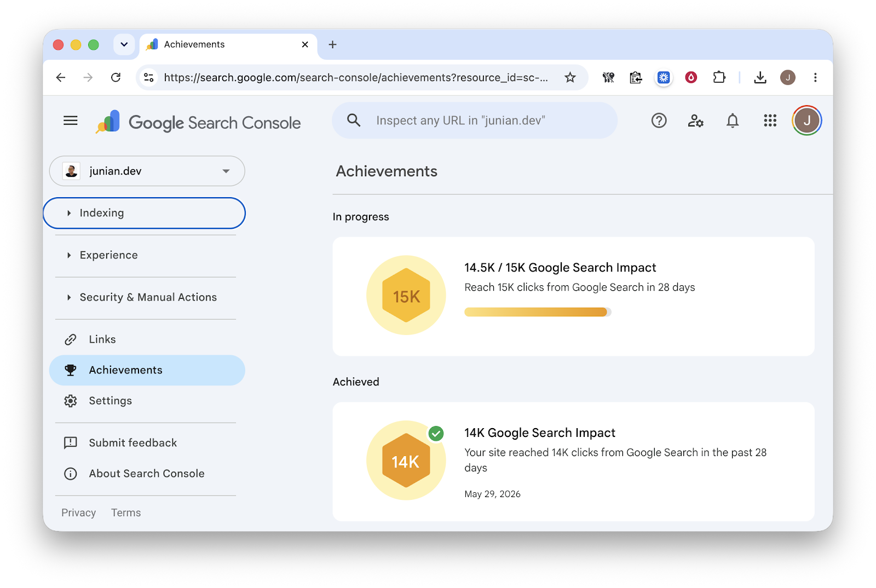Expand the Indexing section
The width and height of the screenshot is (876, 588).
click(x=145, y=213)
